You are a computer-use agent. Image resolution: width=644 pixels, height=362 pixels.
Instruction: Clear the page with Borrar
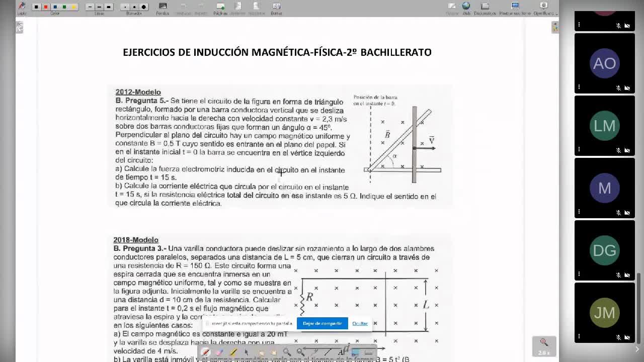(x=276, y=8)
